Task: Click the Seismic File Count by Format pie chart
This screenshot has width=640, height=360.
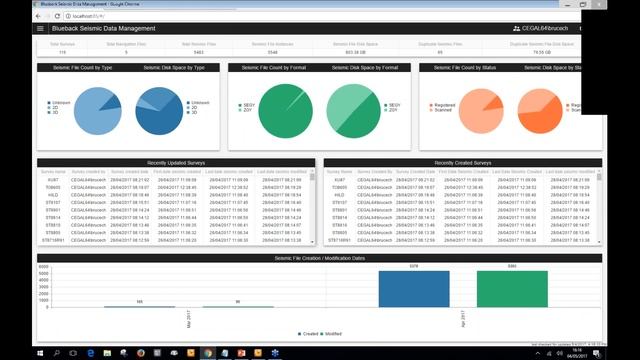Action: [286, 111]
